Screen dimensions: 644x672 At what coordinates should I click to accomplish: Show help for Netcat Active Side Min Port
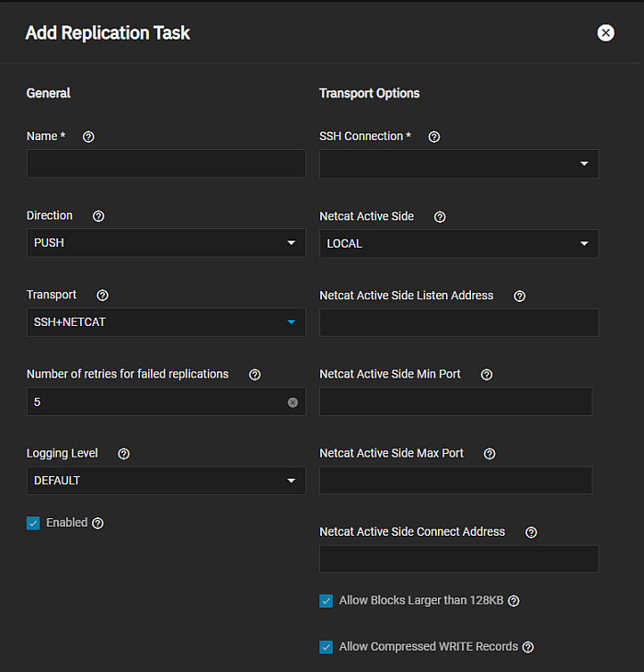(487, 375)
